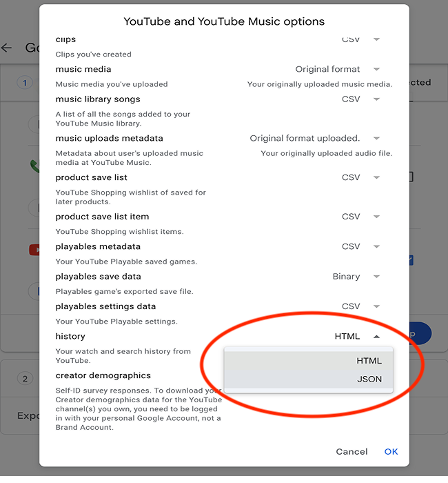The width and height of the screenshot is (448, 483).
Task: Click arrow beside playables metadata CSV
Action: (376, 246)
